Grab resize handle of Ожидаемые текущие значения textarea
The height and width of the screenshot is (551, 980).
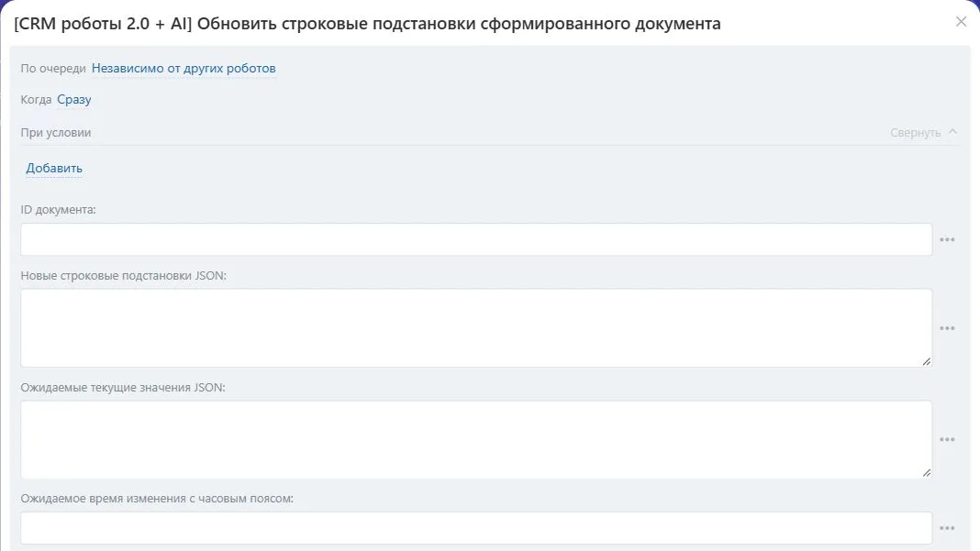point(926,473)
